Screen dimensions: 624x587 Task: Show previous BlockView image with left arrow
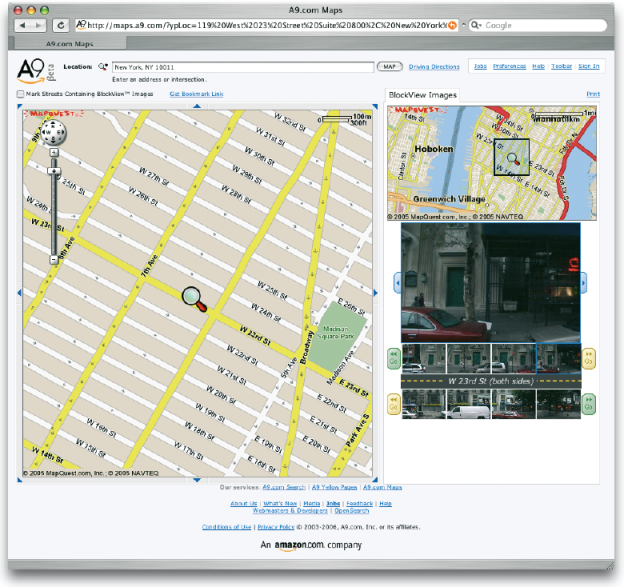point(397,283)
